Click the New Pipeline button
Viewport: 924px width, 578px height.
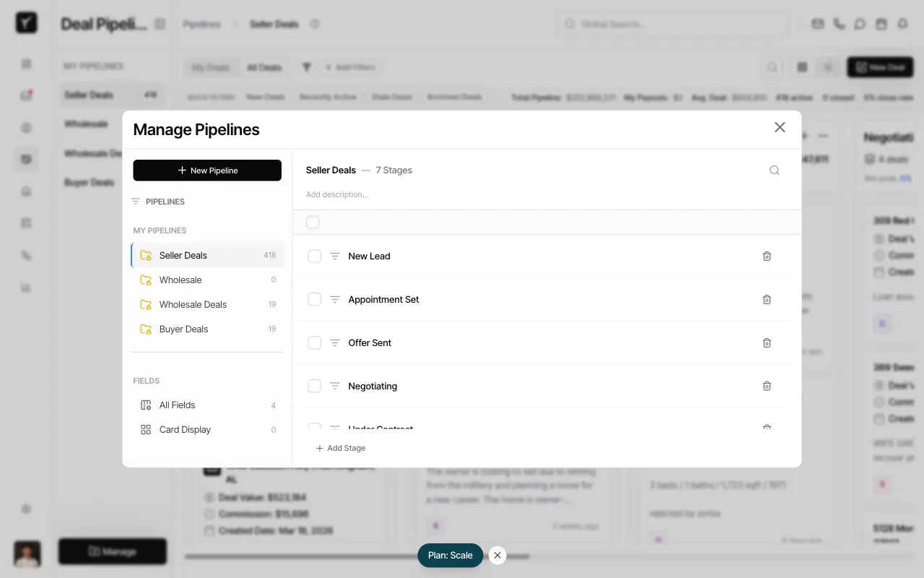[x=207, y=170]
